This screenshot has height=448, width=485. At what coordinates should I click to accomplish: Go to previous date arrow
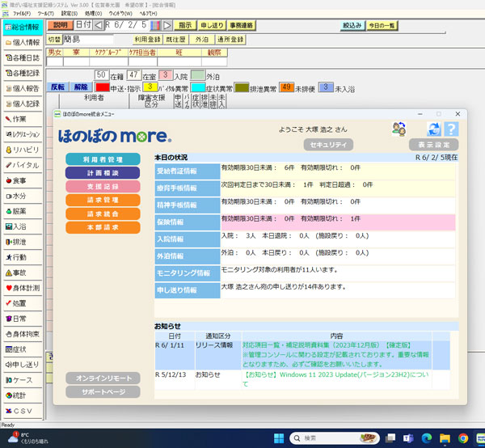98,25
